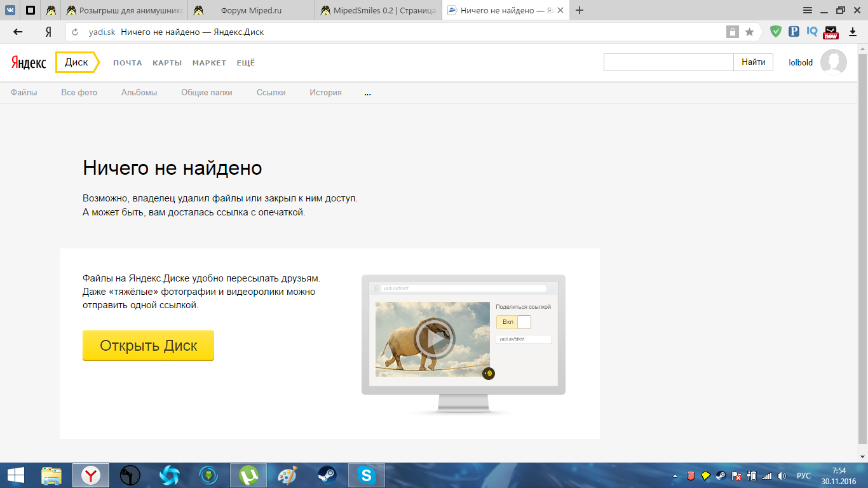
Task: Open the black round taskbar app
Action: [x=130, y=475]
